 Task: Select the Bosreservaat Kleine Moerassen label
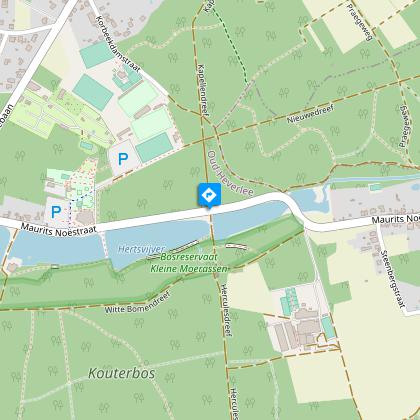point(189,263)
